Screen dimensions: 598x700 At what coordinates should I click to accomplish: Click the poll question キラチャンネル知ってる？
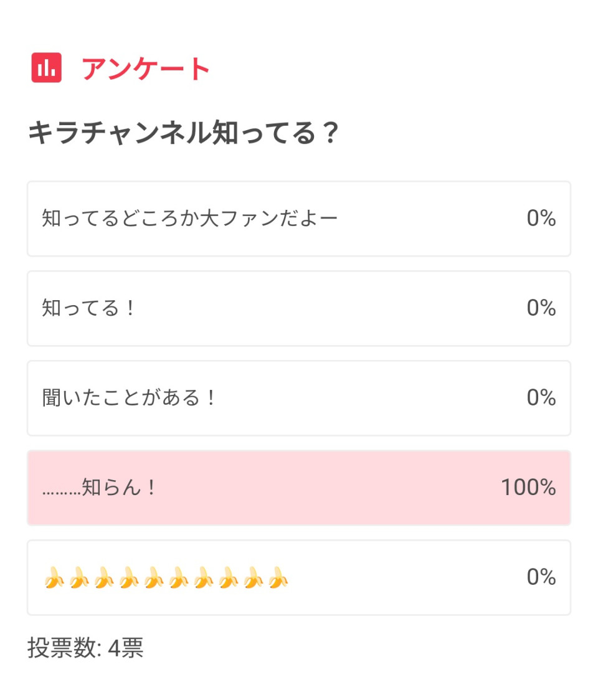(183, 133)
